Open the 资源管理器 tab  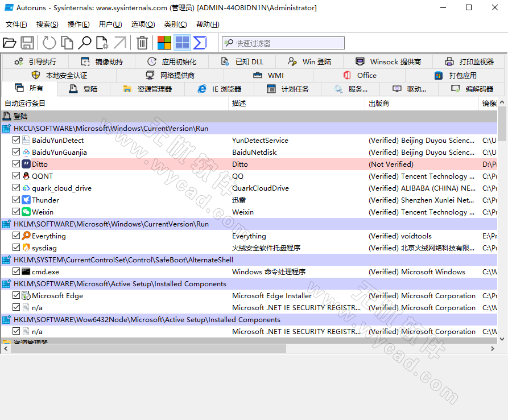[x=147, y=89]
